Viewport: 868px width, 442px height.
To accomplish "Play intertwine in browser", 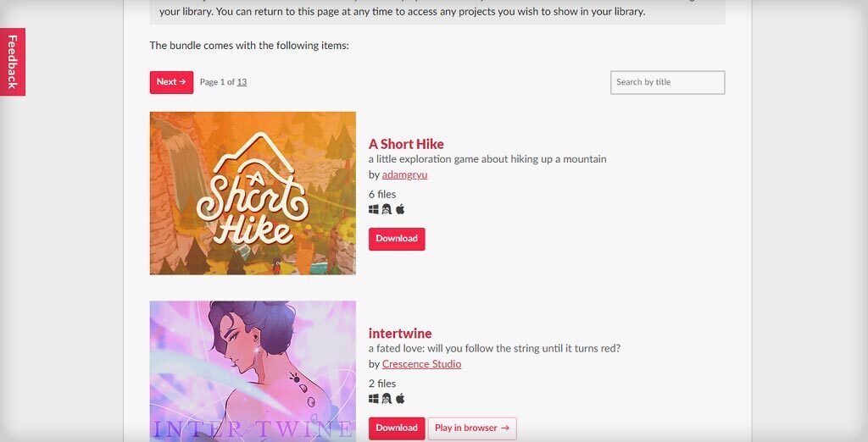I will coord(472,428).
